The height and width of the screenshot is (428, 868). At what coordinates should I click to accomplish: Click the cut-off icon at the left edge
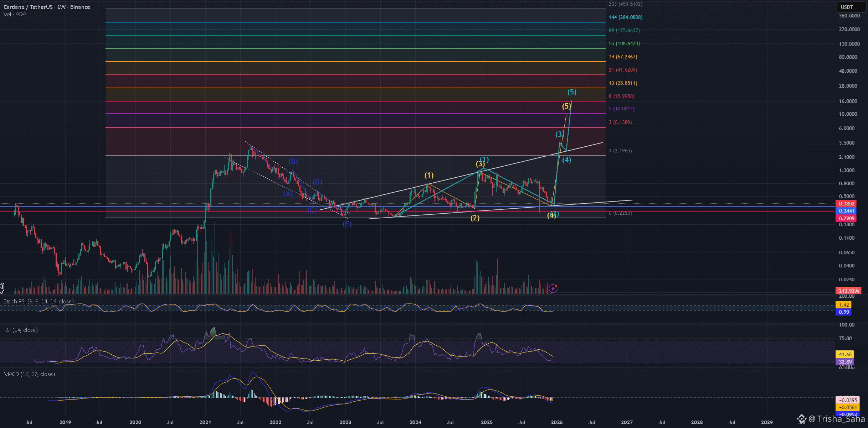pos(2,288)
